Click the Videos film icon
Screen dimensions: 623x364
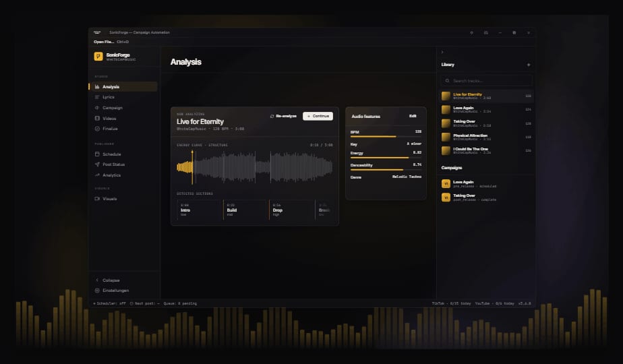[x=97, y=119]
